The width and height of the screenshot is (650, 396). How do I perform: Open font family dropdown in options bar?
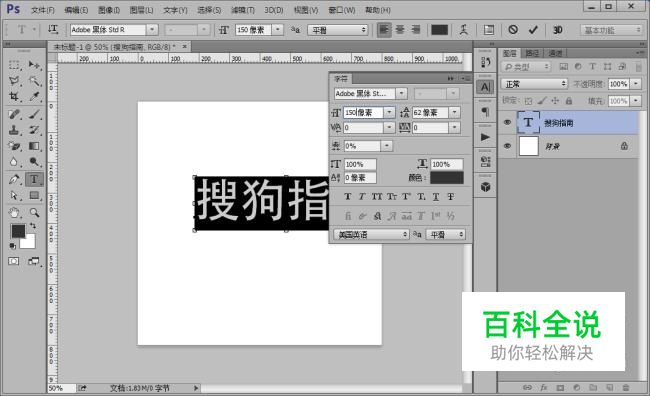coord(152,30)
